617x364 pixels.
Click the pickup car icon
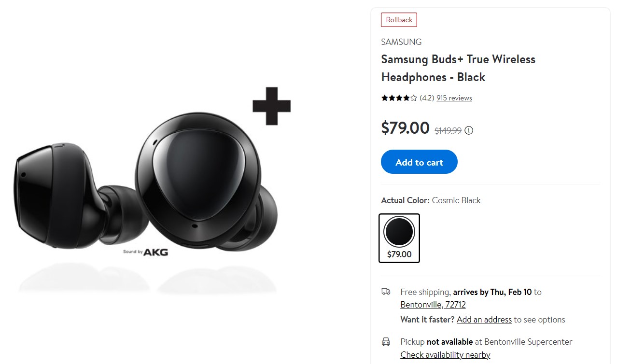click(x=386, y=342)
